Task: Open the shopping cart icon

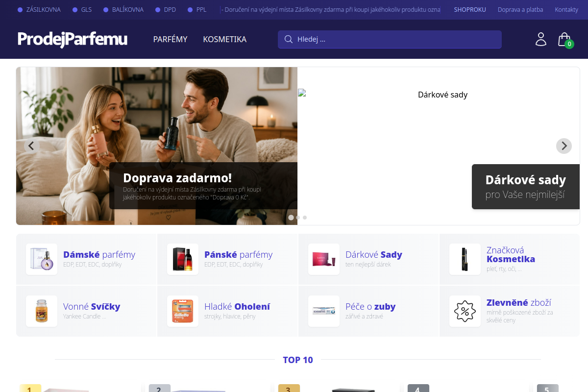Action: click(564, 39)
